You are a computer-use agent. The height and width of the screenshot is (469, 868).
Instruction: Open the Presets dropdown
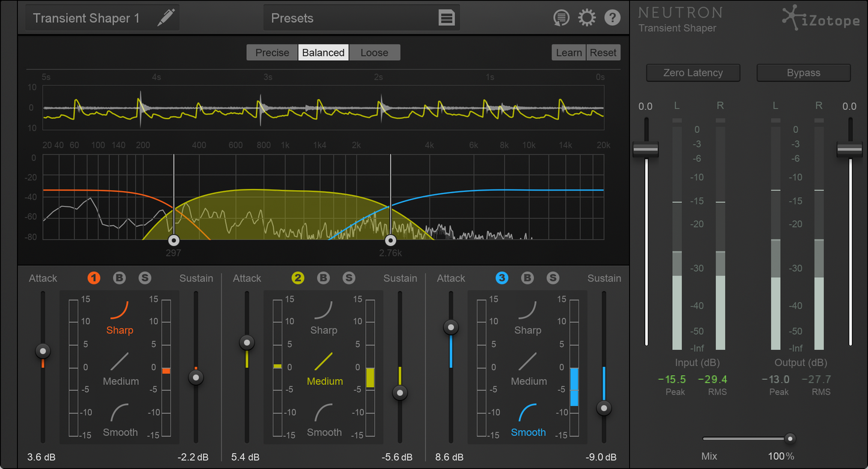coord(360,18)
